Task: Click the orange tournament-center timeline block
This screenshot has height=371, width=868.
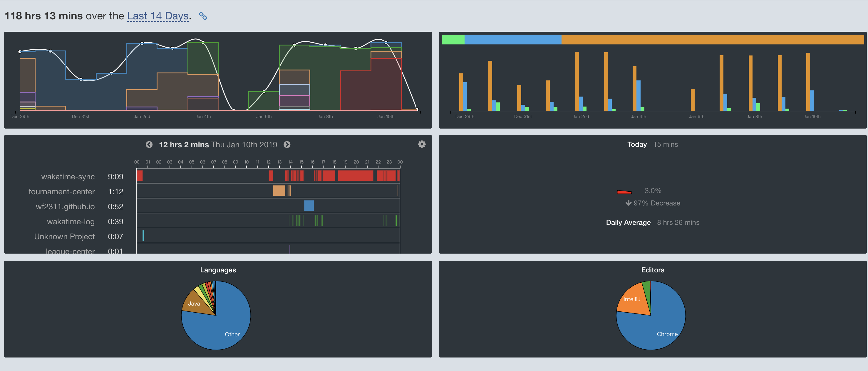Action: [x=279, y=190]
